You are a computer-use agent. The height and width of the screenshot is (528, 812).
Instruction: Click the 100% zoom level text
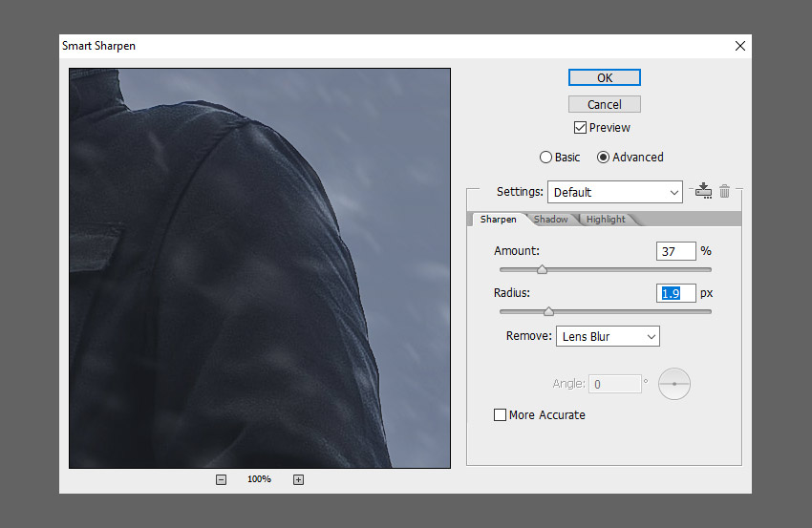[x=259, y=479]
